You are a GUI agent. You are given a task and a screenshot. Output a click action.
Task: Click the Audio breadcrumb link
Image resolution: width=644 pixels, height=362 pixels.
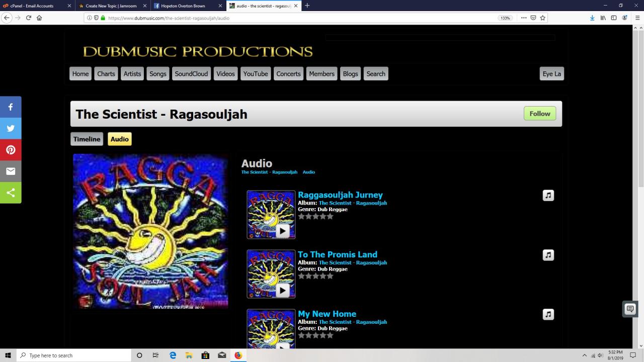[309, 172]
